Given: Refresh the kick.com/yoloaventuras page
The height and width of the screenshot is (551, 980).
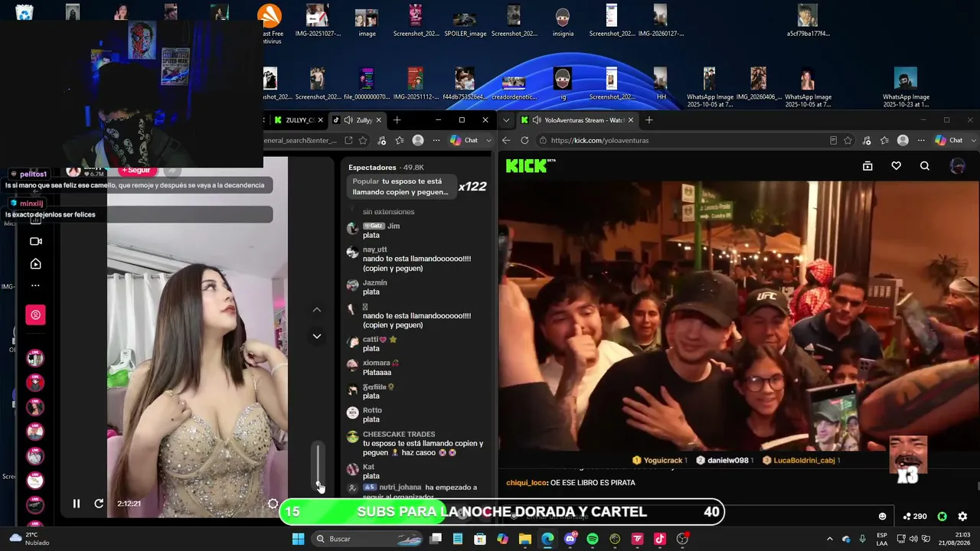Looking at the screenshot, I should 524,140.
